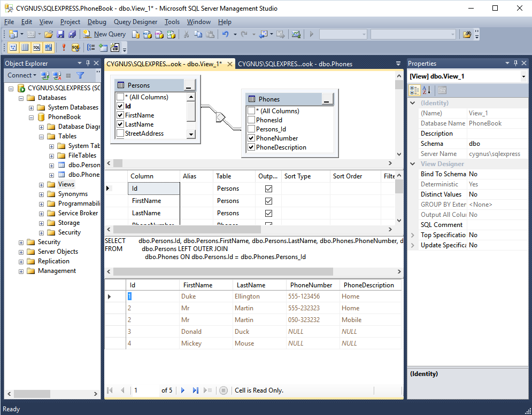This screenshot has width=532, height=415.
Task: Toggle the Show Results Pane icon
Action: [49, 48]
